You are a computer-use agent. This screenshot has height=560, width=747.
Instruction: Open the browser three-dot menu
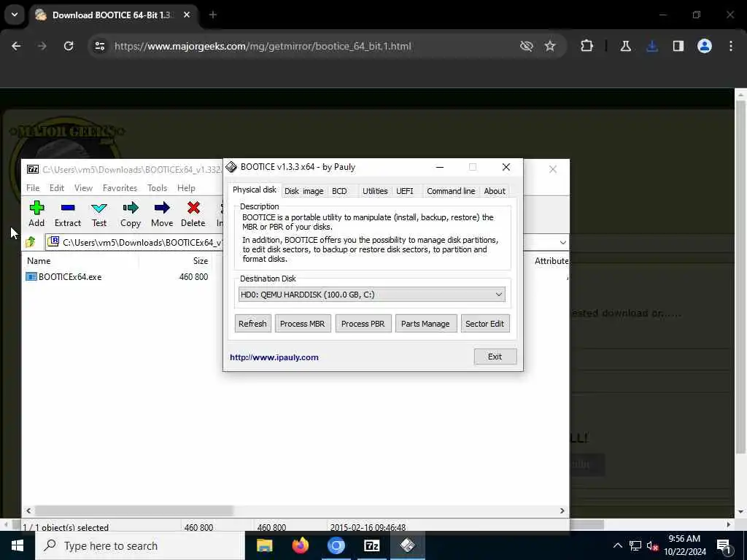click(731, 46)
